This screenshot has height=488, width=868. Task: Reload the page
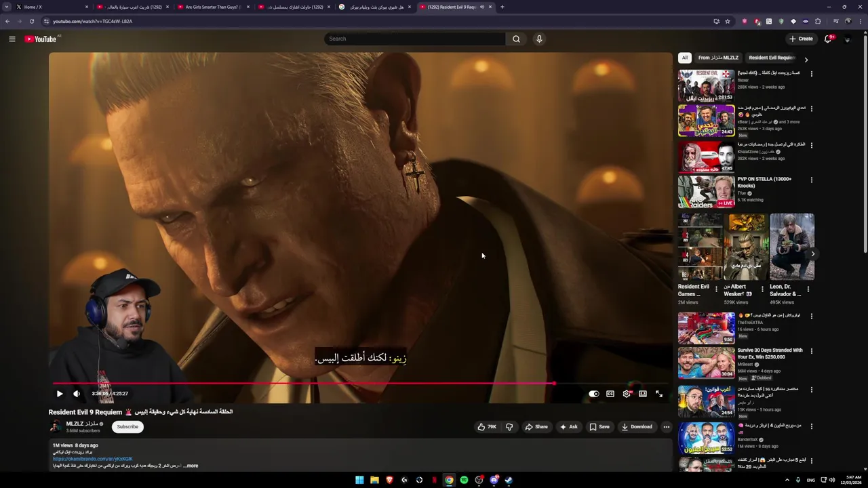[x=31, y=21]
